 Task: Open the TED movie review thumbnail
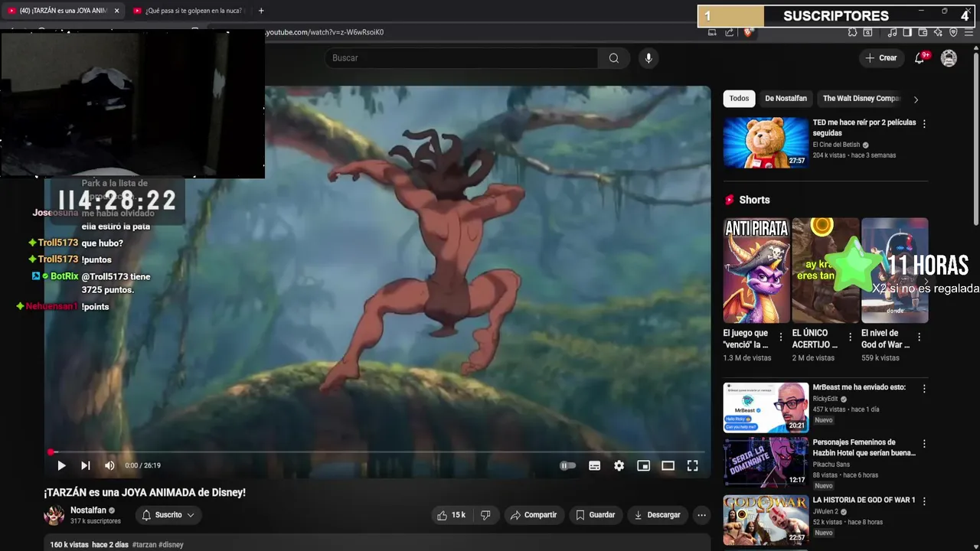pyautogui.click(x=766, y=142)
